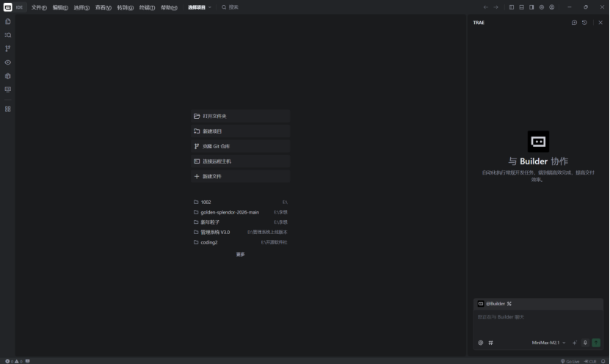Screen dimensions: 610x364
Task: Open chat history in TRAE panel
Action: pyautogui.click(x=584, y=23)
